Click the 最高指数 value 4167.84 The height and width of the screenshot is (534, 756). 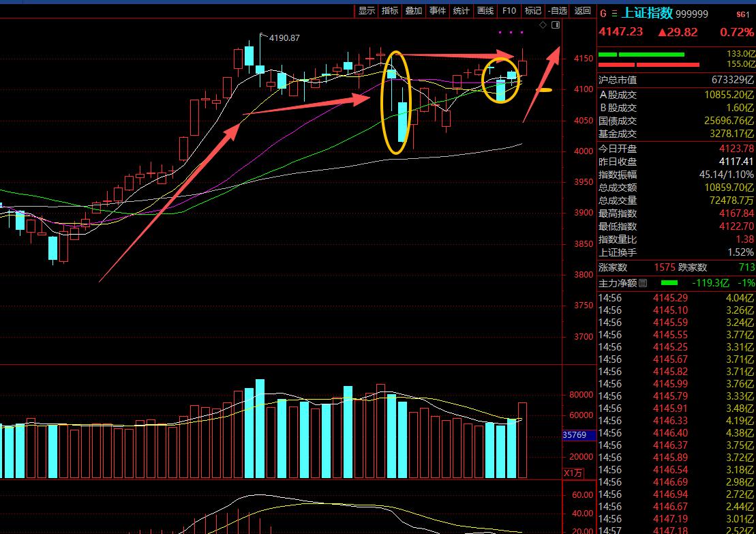[736, 213]
